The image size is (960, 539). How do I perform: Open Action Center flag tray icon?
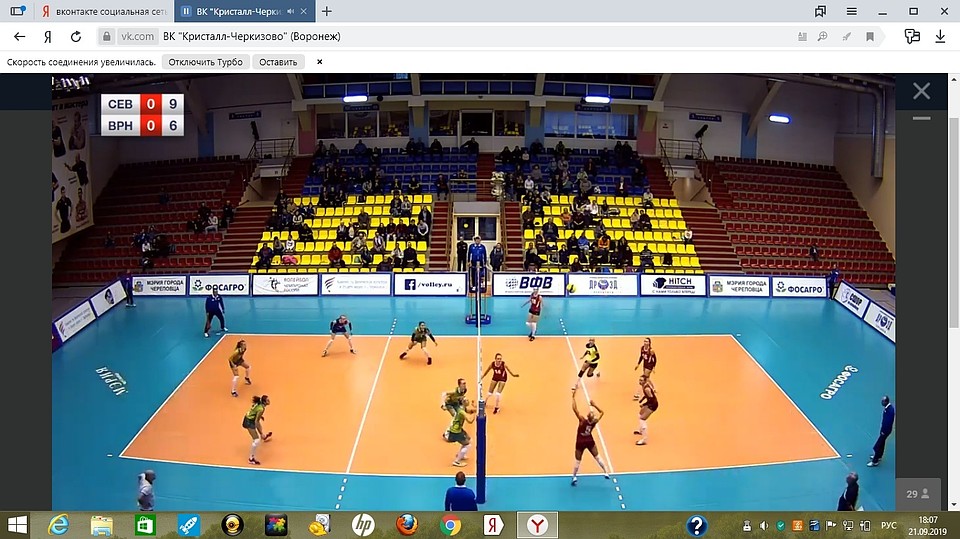[x=831, y=526]
